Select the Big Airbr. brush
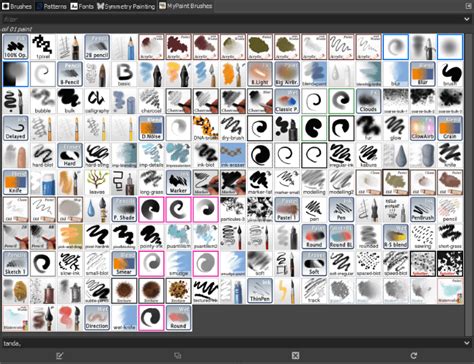Screen dimensions: 474x364 click(287, 74)
